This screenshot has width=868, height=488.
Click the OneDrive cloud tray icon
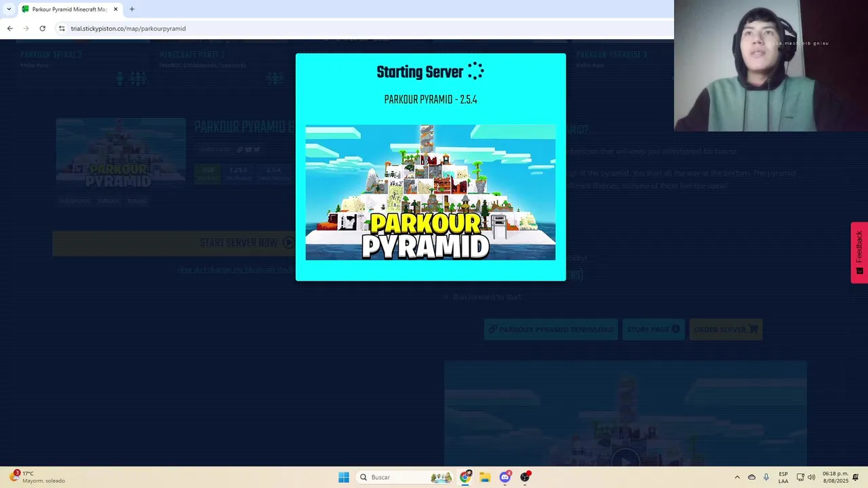751,477
